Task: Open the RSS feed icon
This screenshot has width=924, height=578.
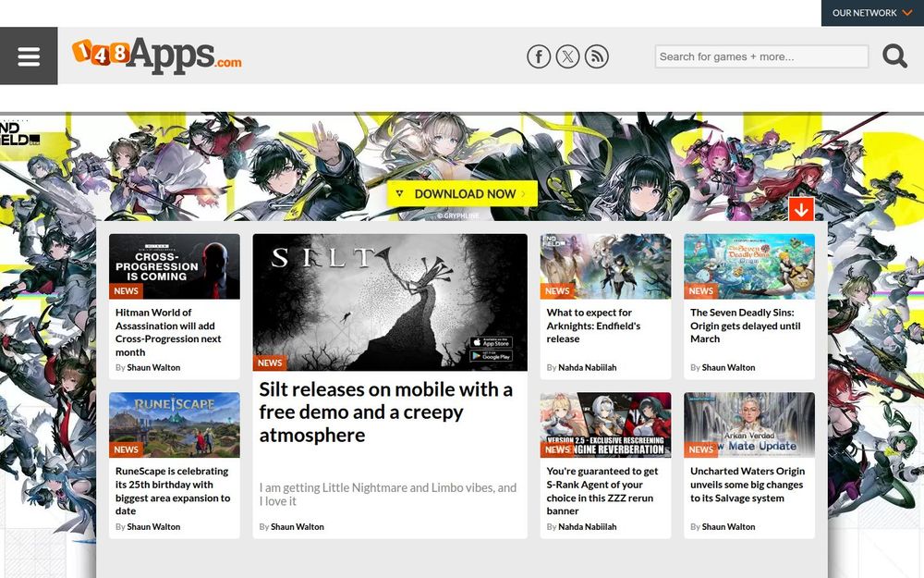Action: [x=596, y=56]
